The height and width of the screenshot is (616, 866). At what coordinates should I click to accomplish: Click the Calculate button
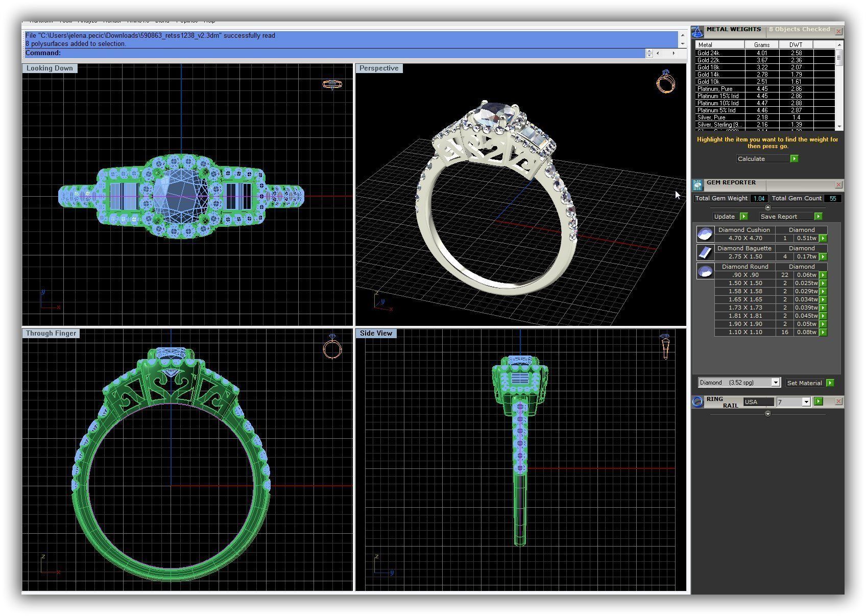coord(763,159)
